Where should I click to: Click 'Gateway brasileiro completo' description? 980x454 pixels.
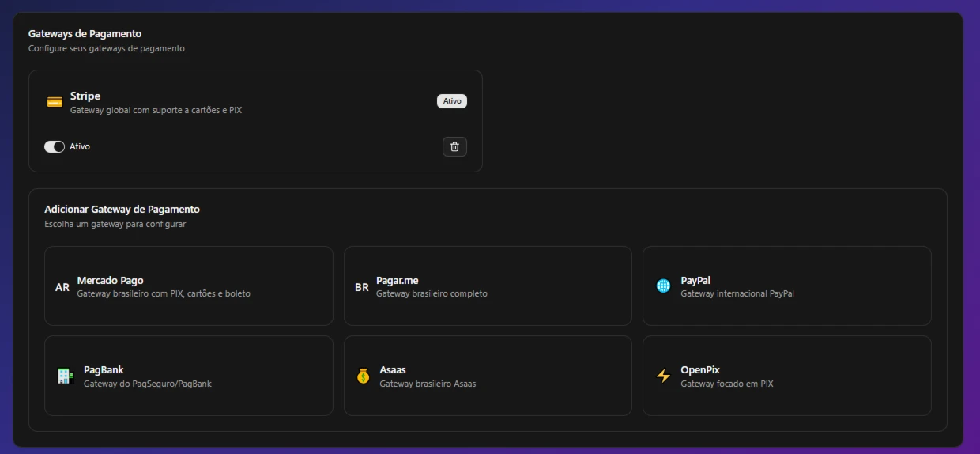pyautogui.click(x=432, y=293)
